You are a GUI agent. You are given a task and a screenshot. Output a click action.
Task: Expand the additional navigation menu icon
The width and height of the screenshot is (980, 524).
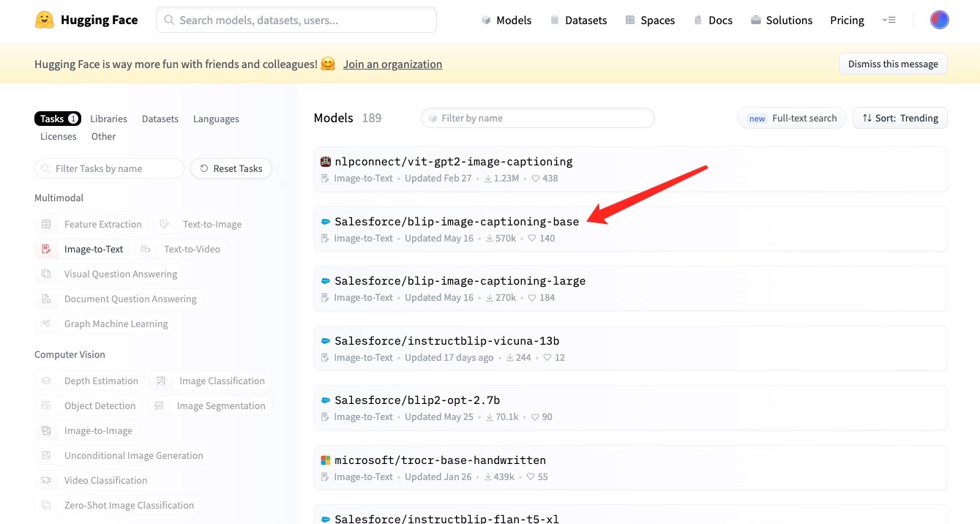889,20
